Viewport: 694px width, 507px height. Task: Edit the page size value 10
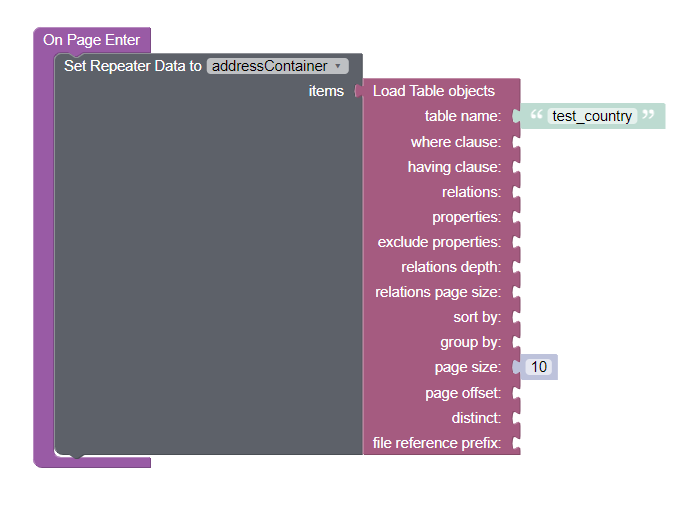coord(539,367)
